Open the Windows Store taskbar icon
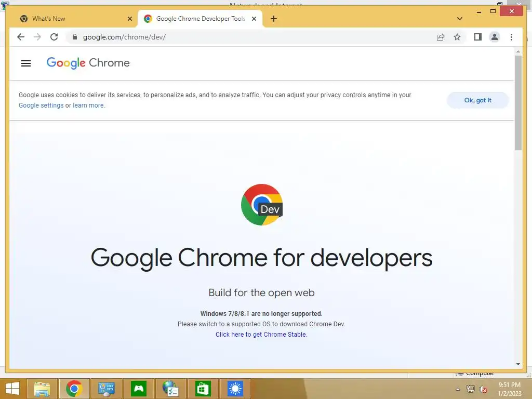This screenshot has height=399, width=532. [x=203, y=389]
